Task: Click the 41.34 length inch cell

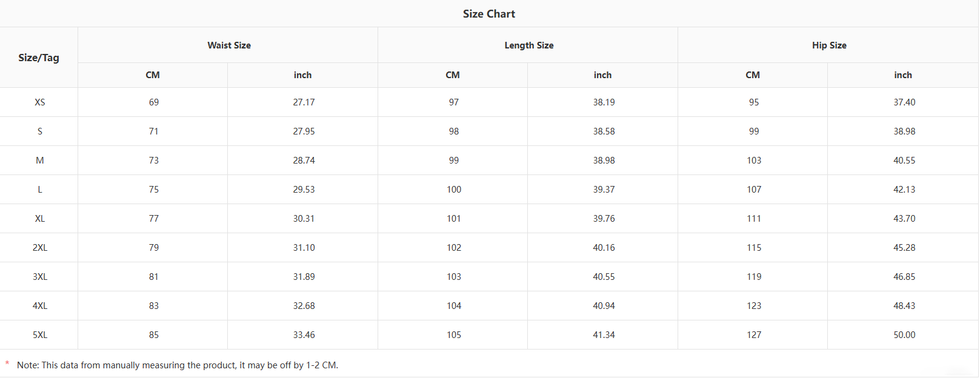Action: pos(604,335)
